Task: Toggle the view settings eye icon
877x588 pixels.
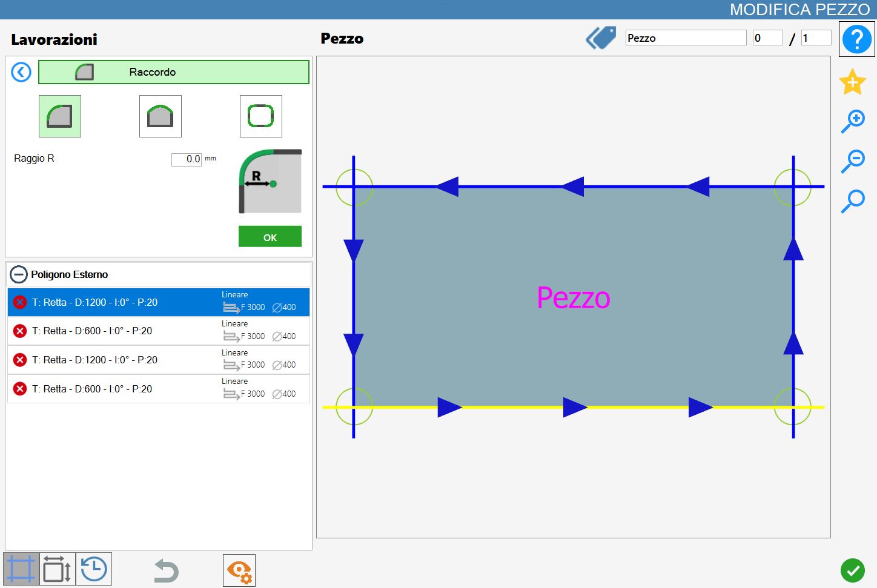Action: (x=239, y=570)
